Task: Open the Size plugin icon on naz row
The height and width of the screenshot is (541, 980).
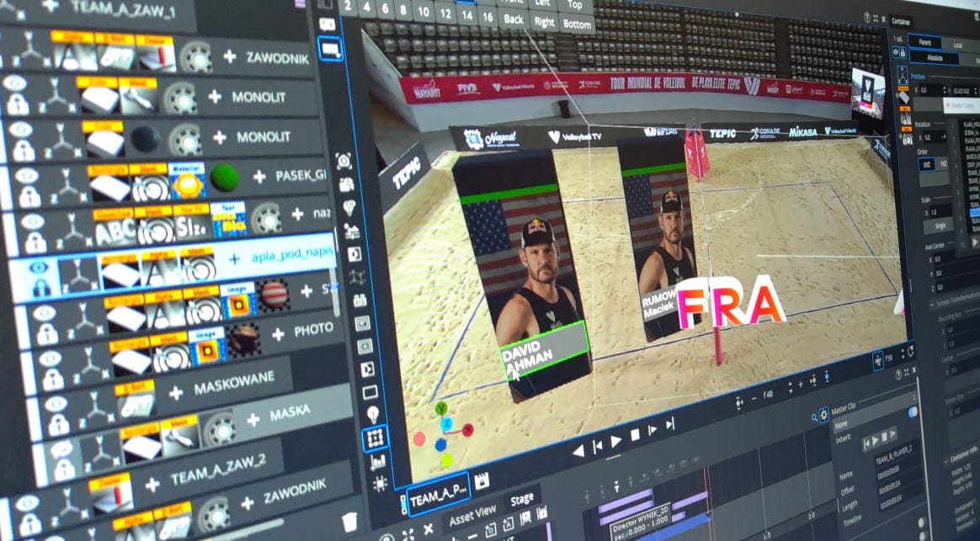Action: click(192, 222)
